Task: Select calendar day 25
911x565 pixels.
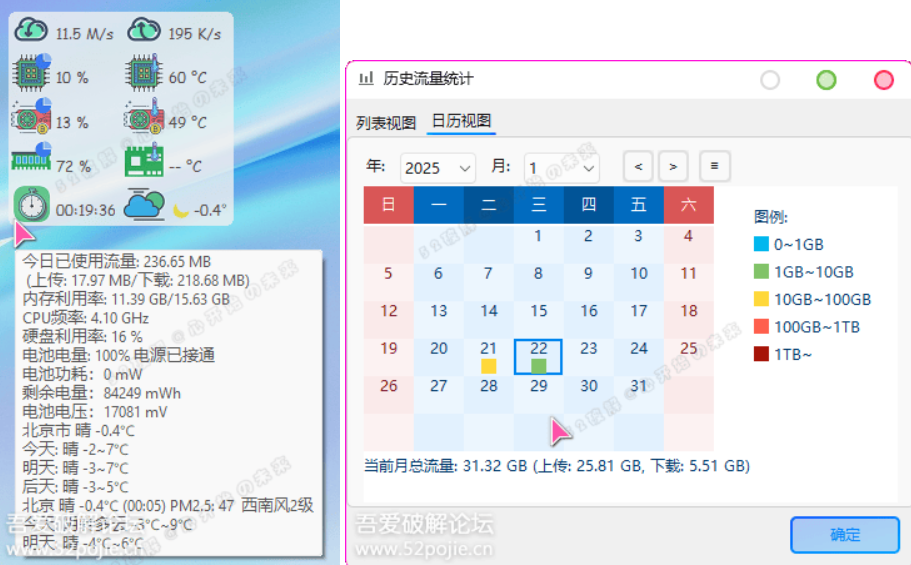Action: 688,356
